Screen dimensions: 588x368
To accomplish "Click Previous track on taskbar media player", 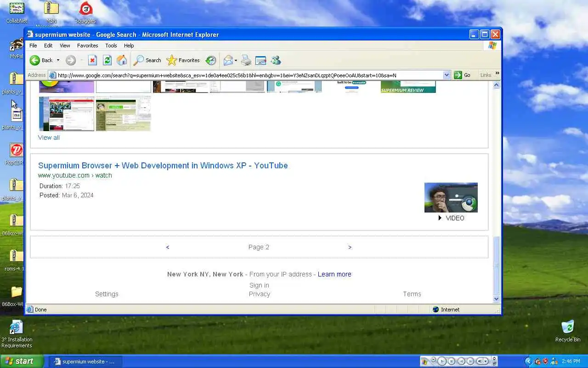I will coord(461,361).
